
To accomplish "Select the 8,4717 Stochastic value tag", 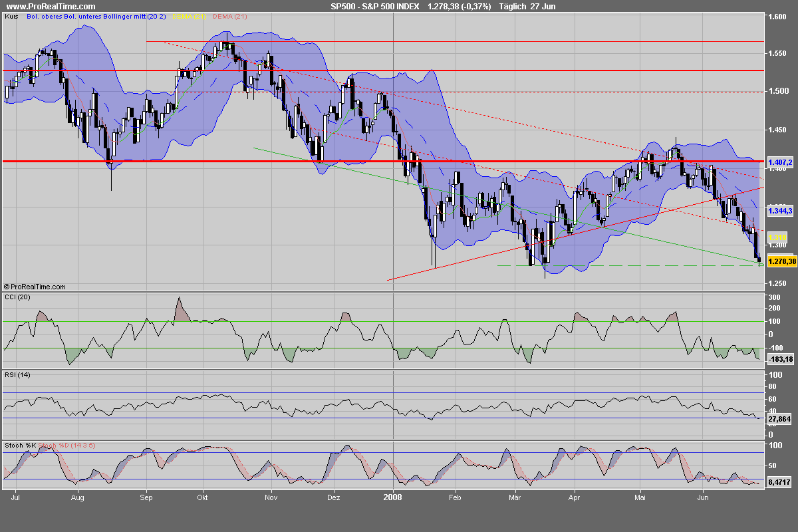I will click(x=779, y=483).
